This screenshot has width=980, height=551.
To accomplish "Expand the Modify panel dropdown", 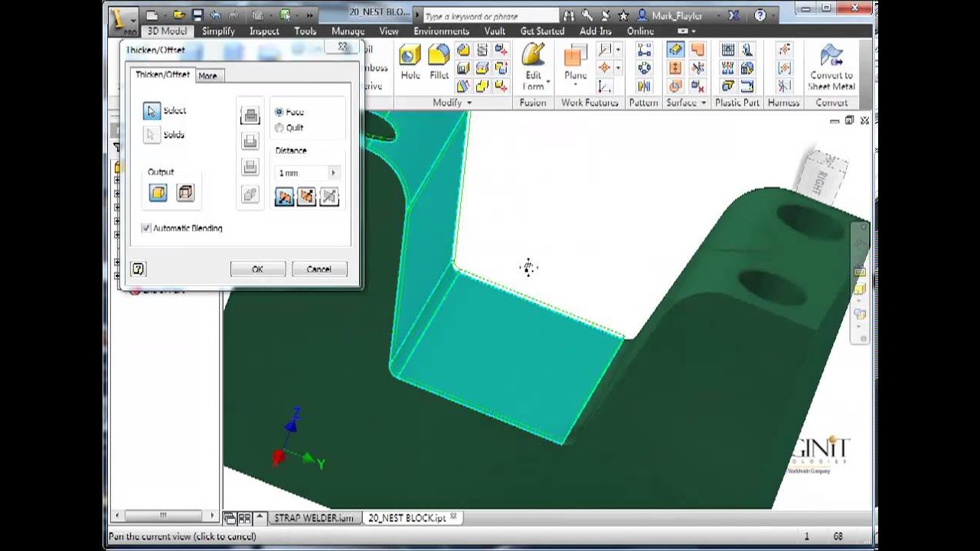I will [469, 103].
